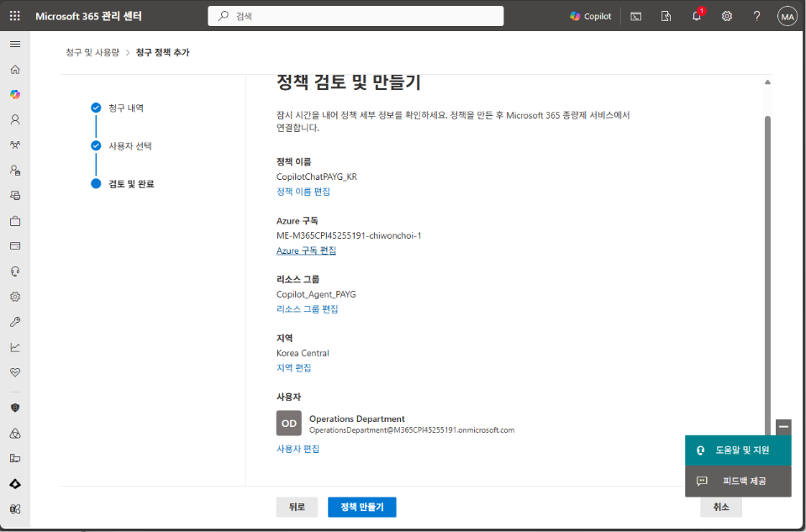
Task: Open the Reports chart sidebar icon
Action: tap(15, 347)
